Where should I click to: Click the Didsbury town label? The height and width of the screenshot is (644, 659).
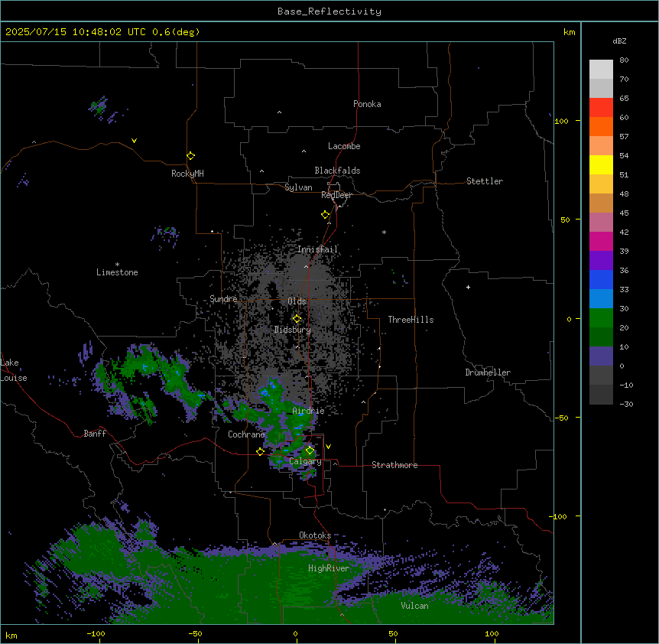[293, 330]
